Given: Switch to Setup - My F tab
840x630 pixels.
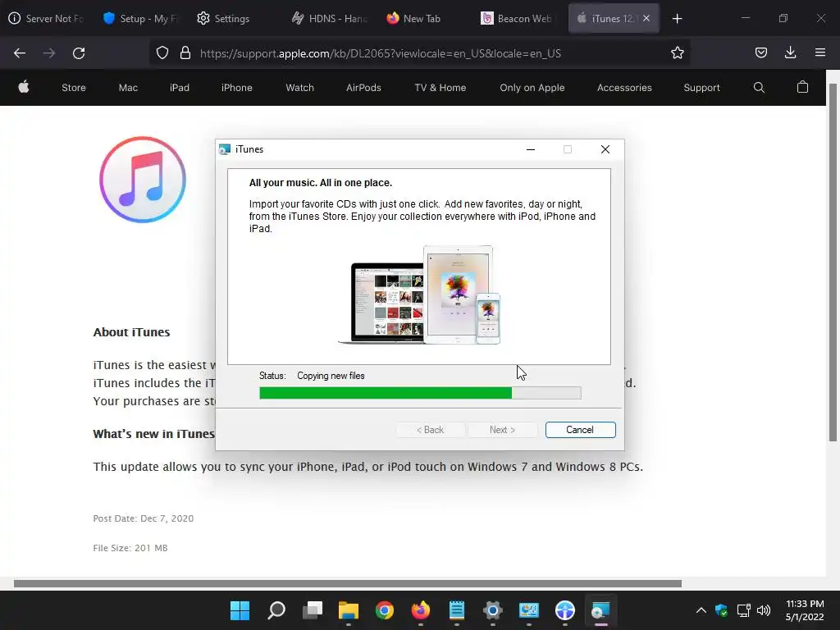Looking at the screenshot, I should 141,19.
